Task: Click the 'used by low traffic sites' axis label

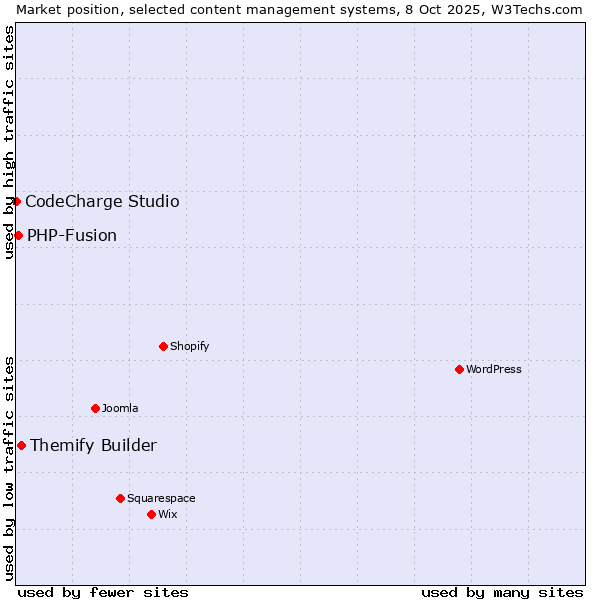Action: [x=9, y=467]
